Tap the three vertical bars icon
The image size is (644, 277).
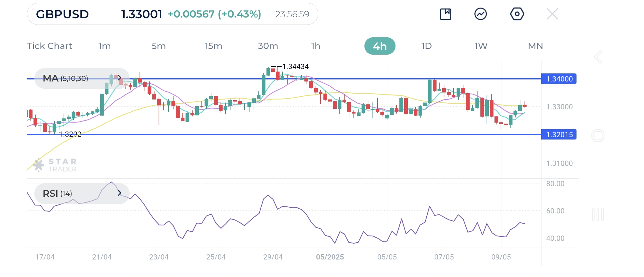(598, 215)
